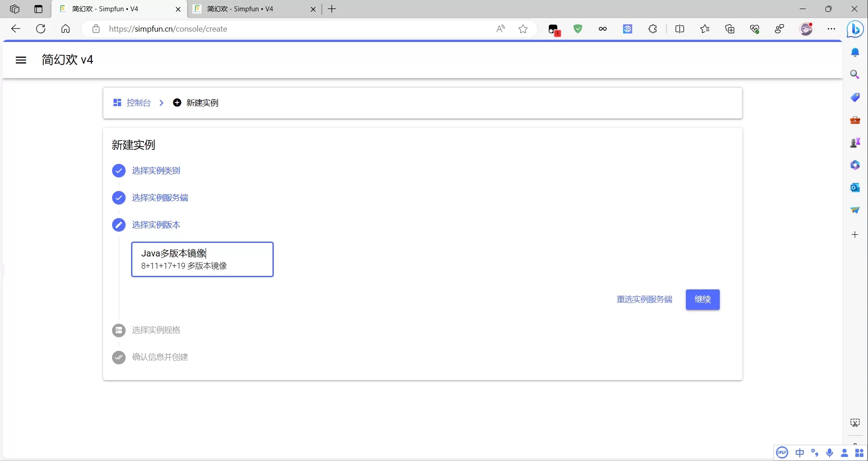The width and height of the screenshot is (868, 461).
Task: Open Settings and more ellipsis menu
Action: pos(831,29)
